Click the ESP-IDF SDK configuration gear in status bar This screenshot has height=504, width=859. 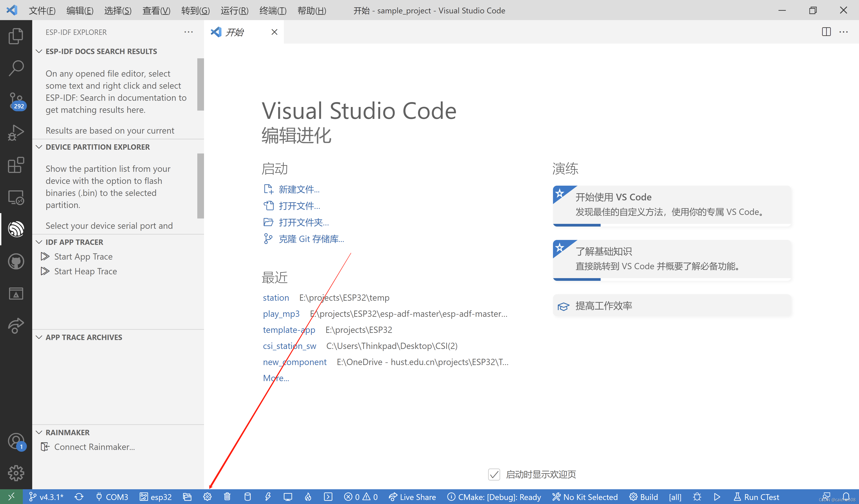[207, 497]
